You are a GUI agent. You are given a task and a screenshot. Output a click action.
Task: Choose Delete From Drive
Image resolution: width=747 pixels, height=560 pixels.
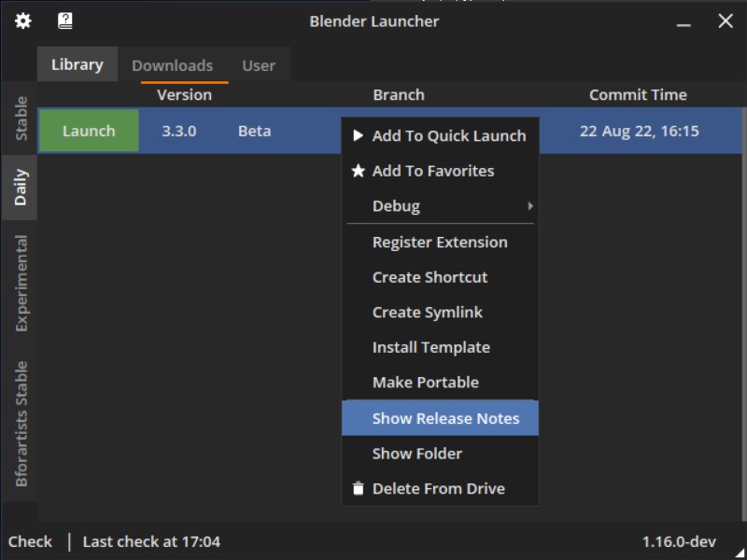click(x=440, y=488)
